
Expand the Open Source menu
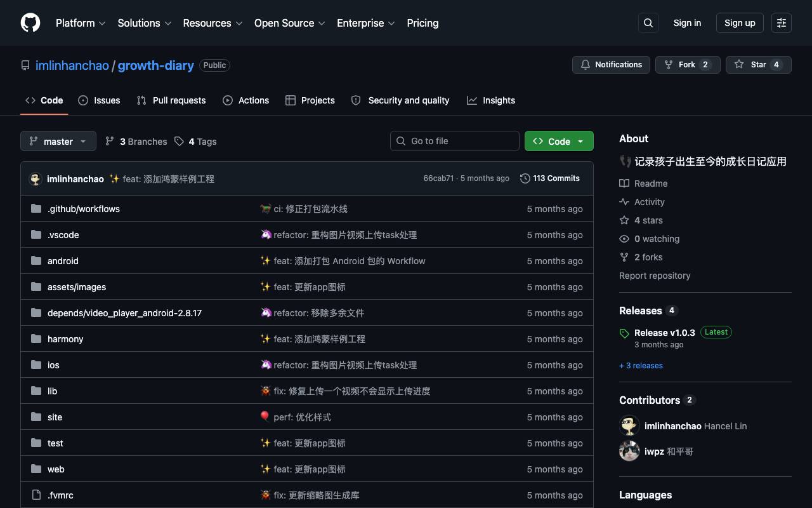pyautogui.click(x=290, y=23)
